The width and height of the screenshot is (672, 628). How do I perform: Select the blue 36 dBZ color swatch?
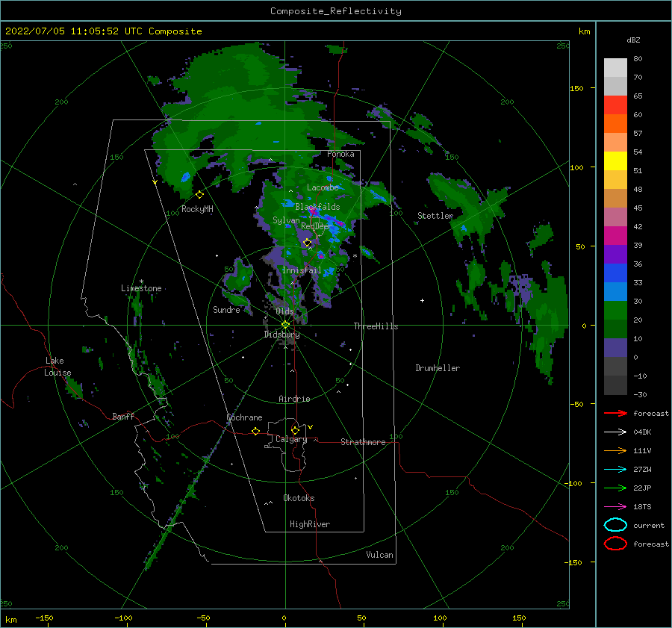[x=615, y=273]
